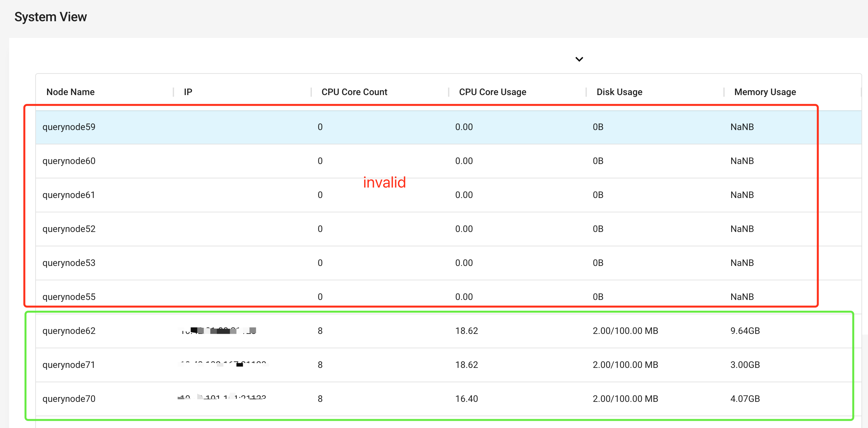868x428 pixels.
Task: Click the IP address of querynode62
Action: tap(217, 331)
